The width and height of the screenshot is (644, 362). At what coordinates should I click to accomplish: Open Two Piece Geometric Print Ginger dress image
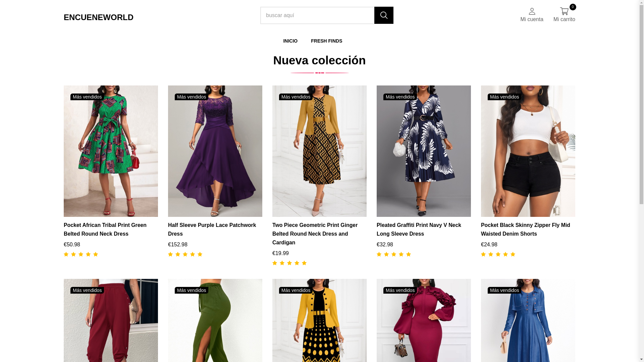(319, 151)
